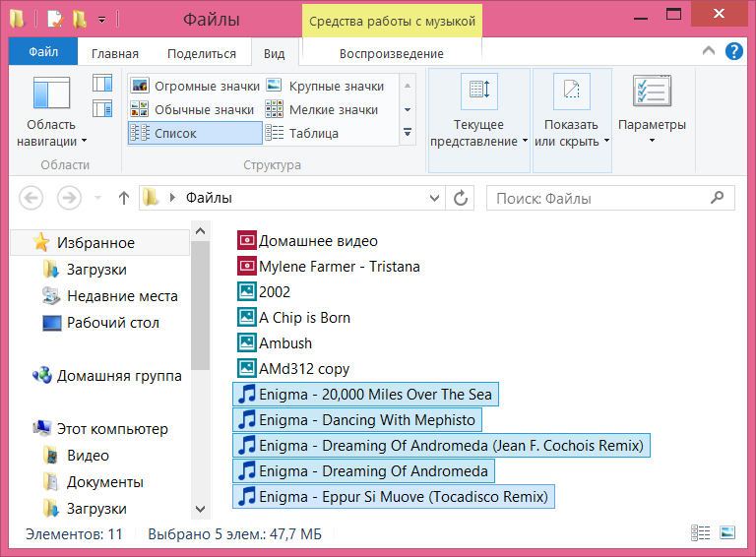Select the image file 2002
Screen dimensions: 756x557
point(264,291)
